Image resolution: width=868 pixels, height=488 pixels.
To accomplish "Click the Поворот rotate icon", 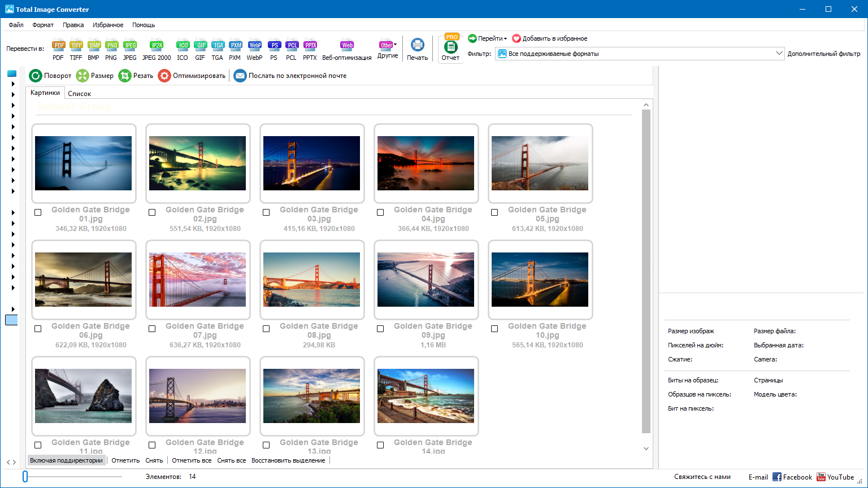I will pos(36,76).
